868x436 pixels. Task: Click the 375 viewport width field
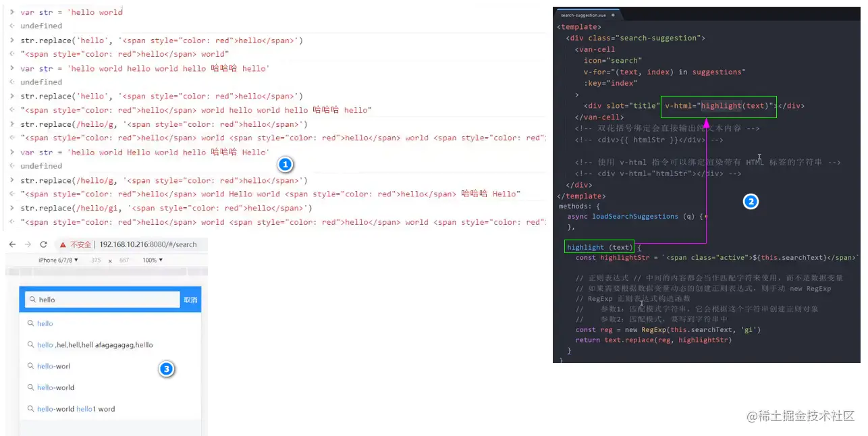[96, 260]
